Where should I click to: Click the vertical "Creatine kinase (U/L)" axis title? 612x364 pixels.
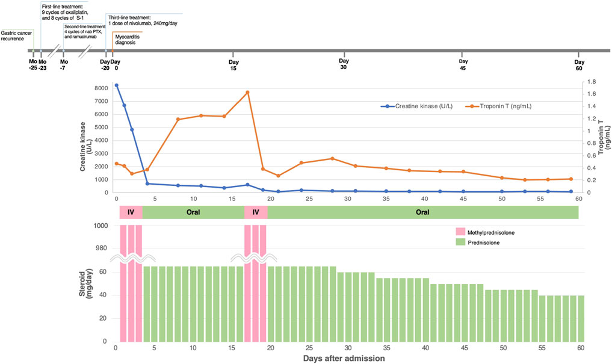(x=85, y=146)
